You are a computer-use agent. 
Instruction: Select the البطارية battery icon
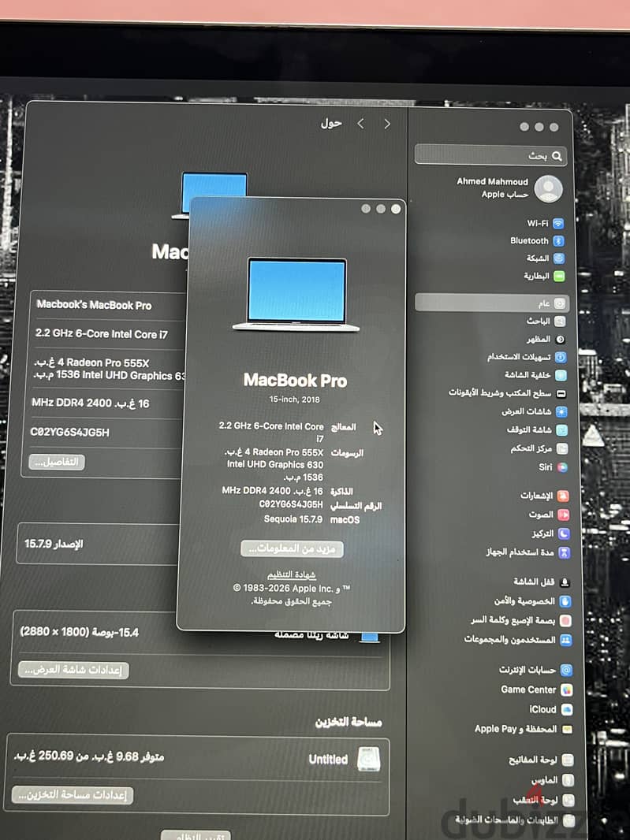[559, 276]
